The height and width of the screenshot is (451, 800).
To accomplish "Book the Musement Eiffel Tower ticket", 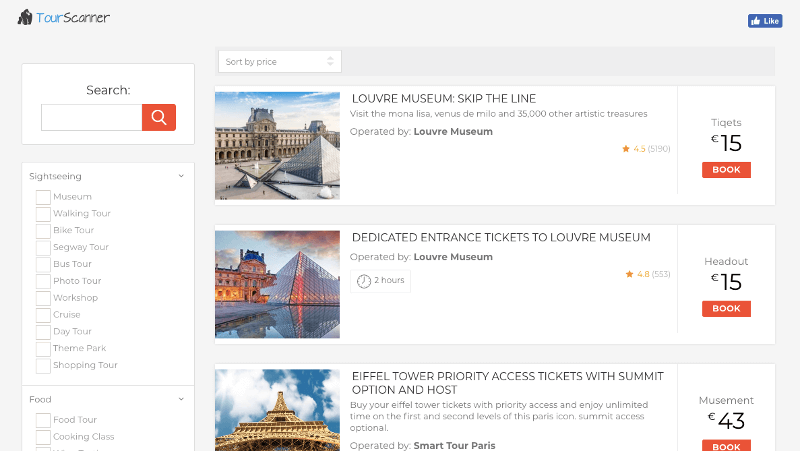I will [726, 445].
